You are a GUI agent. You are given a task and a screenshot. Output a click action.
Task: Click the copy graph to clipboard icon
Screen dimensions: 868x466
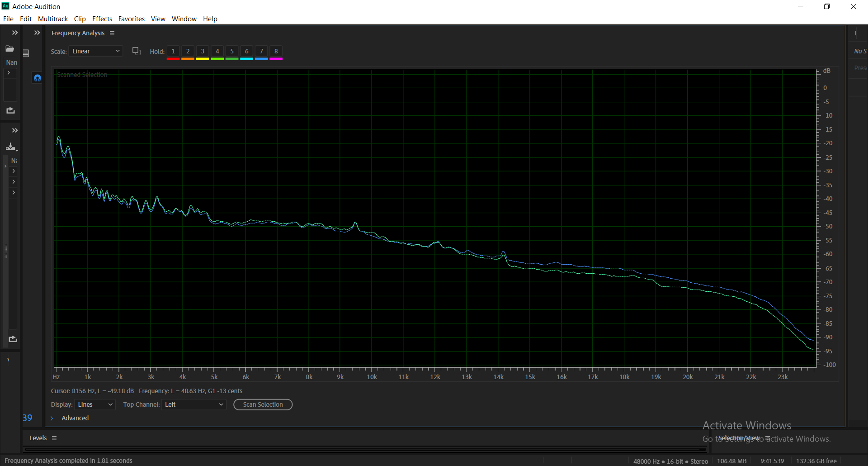click(137, 51)
